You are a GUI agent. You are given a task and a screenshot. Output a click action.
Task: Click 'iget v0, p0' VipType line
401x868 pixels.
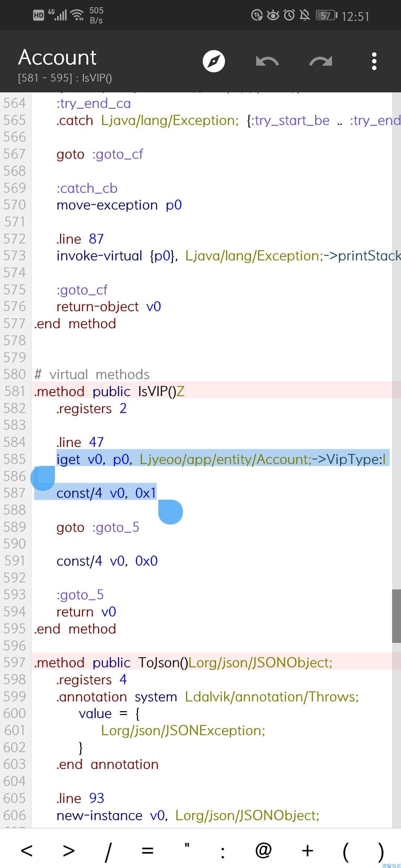coord(221,459)
